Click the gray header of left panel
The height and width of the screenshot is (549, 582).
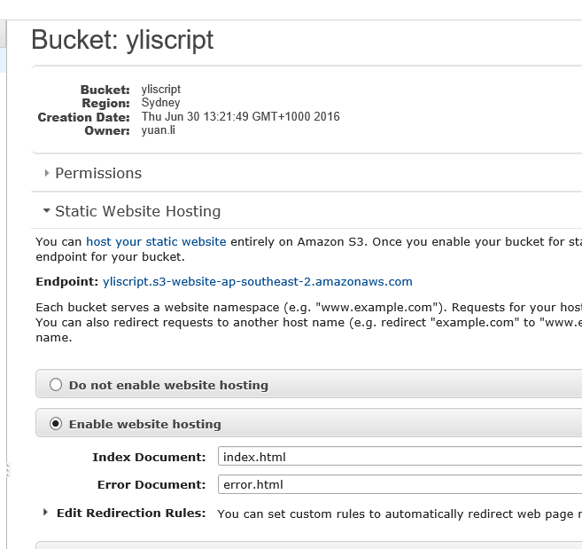(x=3, y=34)
